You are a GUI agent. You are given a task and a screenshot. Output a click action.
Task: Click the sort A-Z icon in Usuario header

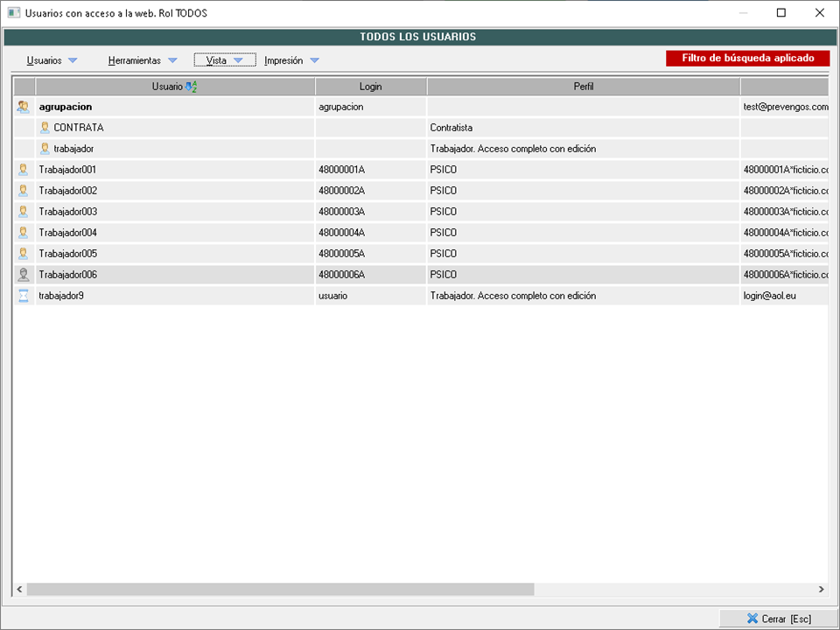[x=192, y=87]
